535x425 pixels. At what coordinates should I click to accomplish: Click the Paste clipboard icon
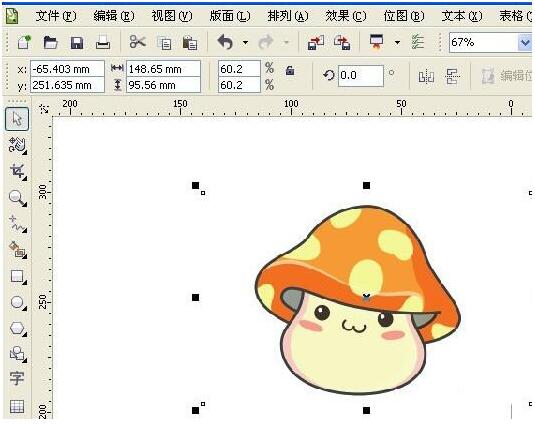click(x=190, y=43)
